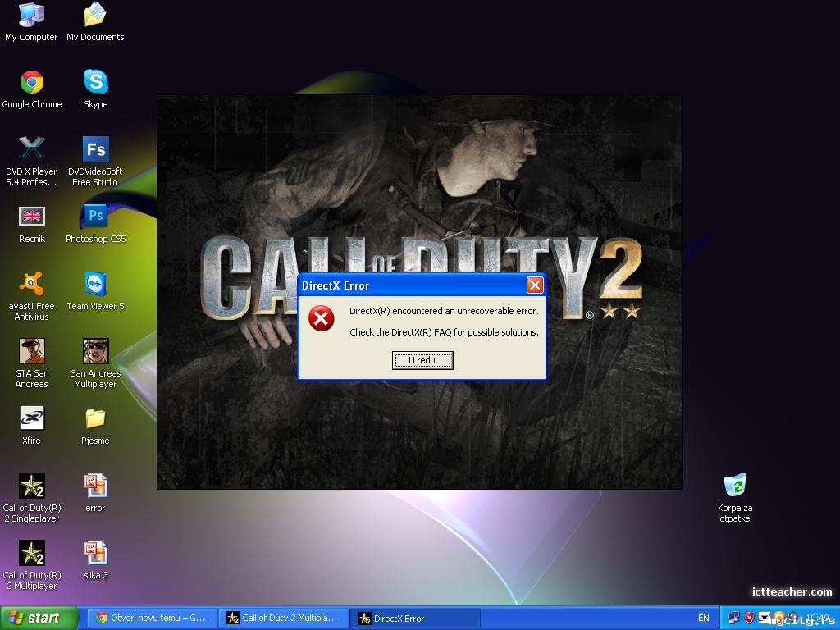This screenshot has height=630, width=840.
Task: Select DVD X Player 5.4 icon
Action: click(x=32, y=162)
